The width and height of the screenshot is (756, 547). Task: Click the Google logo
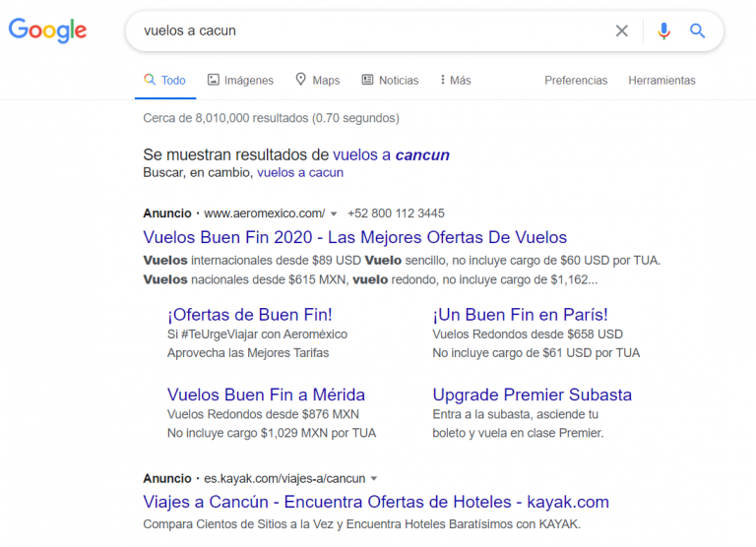pyautogui.click(x=47, y=30)
